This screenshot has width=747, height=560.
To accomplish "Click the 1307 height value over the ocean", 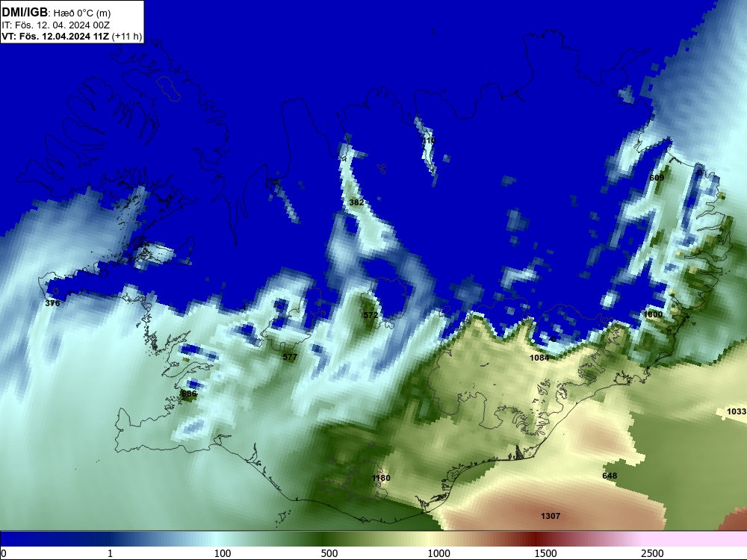I will [551, 516].
